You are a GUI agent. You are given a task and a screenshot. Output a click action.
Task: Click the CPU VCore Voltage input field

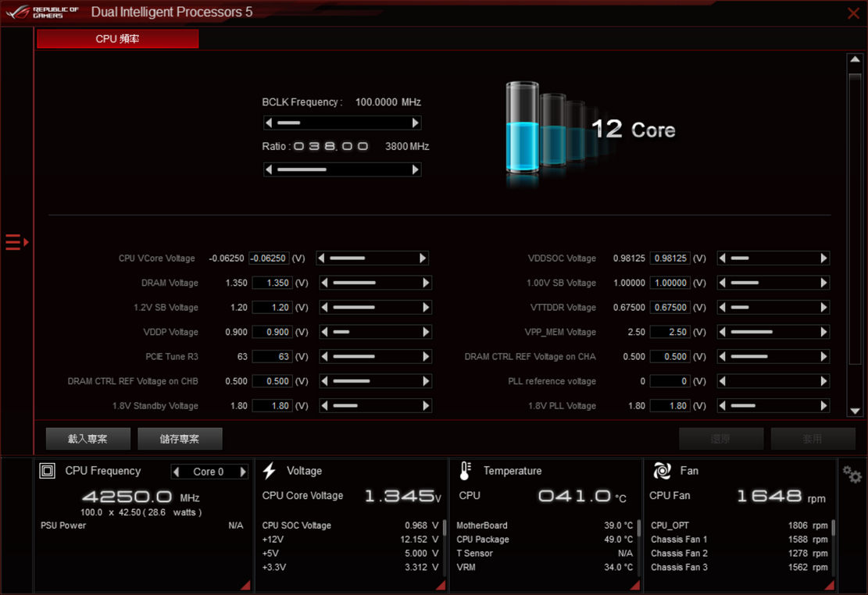pyautogui.click(x=269, y=258)
